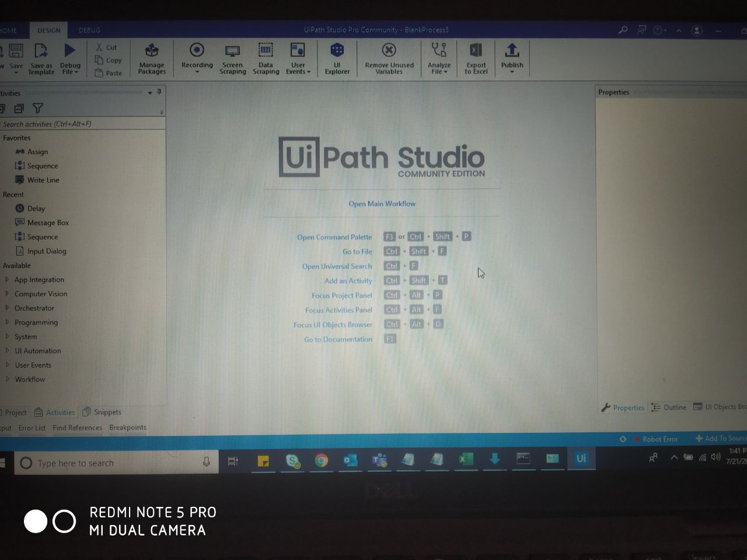Select Assign in Favorites
The width and height of the screenshot is (747, 560).
pyautogui.click(x=32, y=152)
